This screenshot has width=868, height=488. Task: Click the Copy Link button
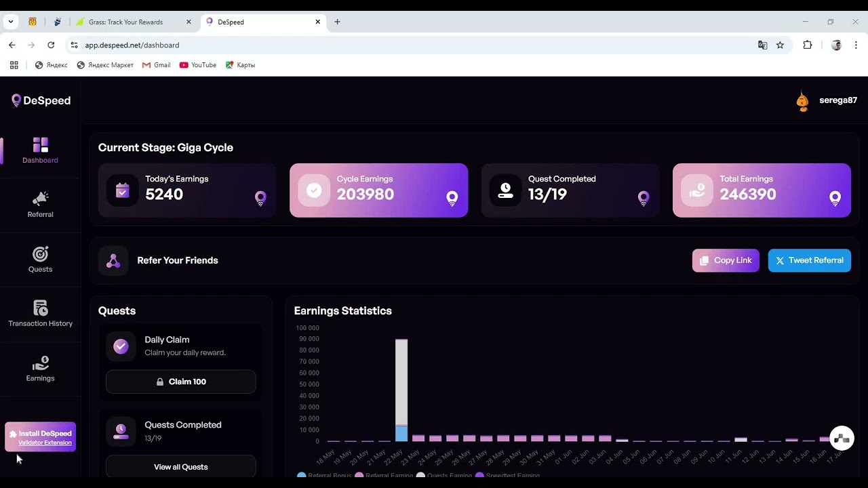pyautogui.click(x=726, y=260)
